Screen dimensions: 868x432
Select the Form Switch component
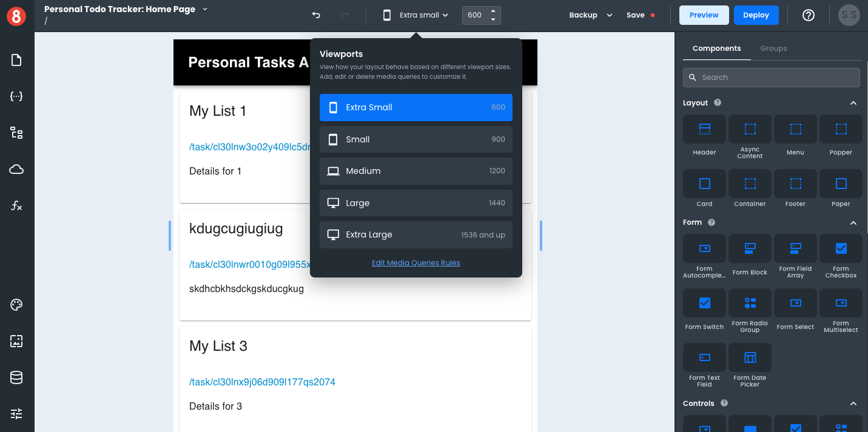(704, 303)
